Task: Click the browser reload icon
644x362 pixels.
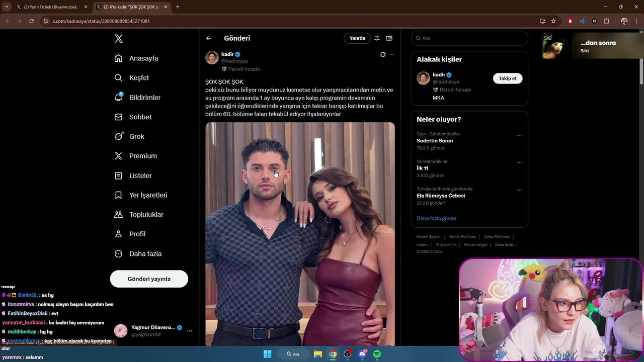Action: (x=31, y=21)
